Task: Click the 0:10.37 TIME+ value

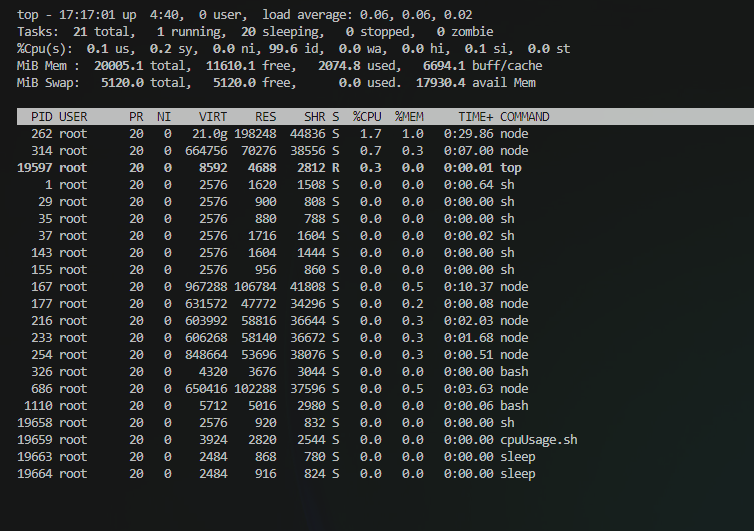Action: 468,287
